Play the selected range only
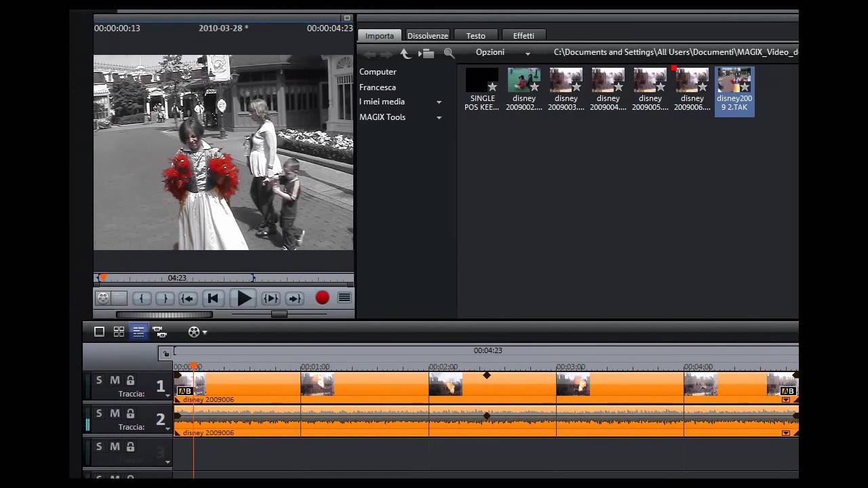The image size is (868, 488). (271, 298)
